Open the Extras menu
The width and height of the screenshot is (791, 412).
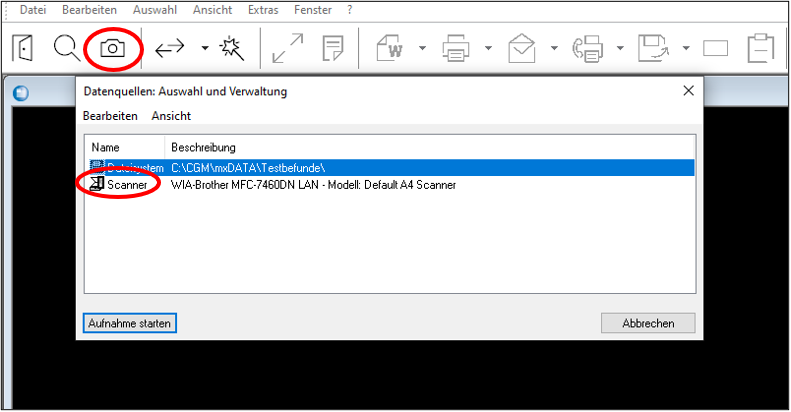point(263,10)
